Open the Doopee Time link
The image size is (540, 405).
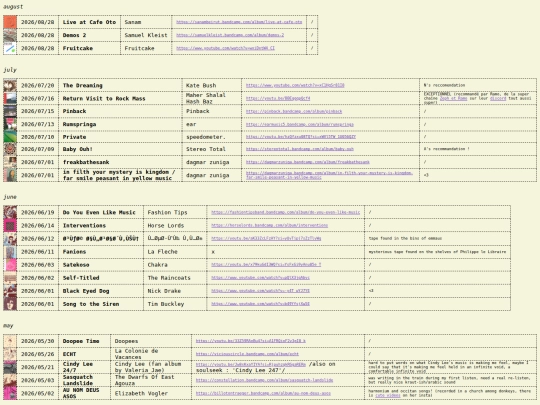pos(251,341)
